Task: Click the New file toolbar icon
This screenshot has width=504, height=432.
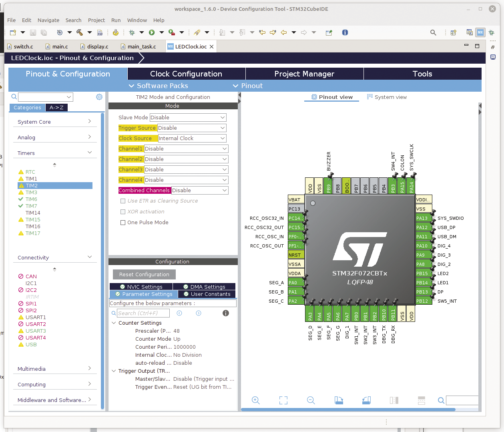Action: point(13,32)
